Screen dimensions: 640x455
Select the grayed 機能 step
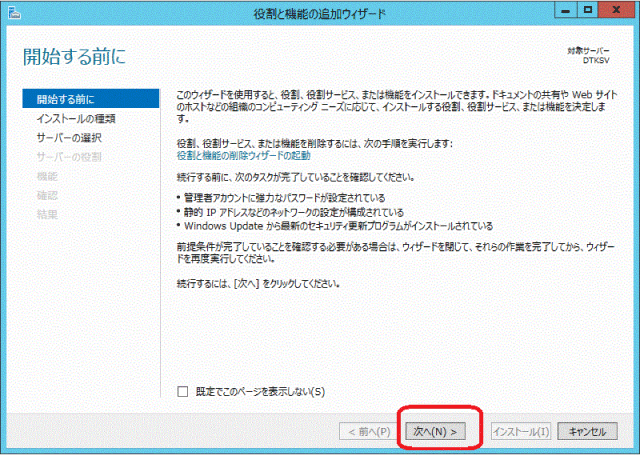(47, 176)
